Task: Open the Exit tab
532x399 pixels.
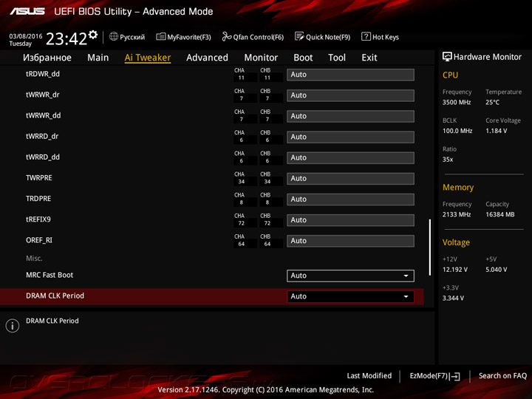Action: pos(369,58)
